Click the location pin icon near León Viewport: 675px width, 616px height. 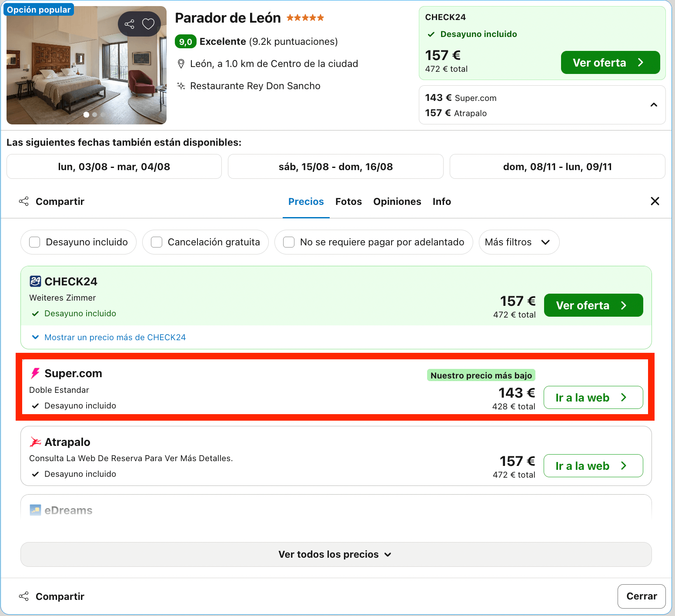(181, 64)
